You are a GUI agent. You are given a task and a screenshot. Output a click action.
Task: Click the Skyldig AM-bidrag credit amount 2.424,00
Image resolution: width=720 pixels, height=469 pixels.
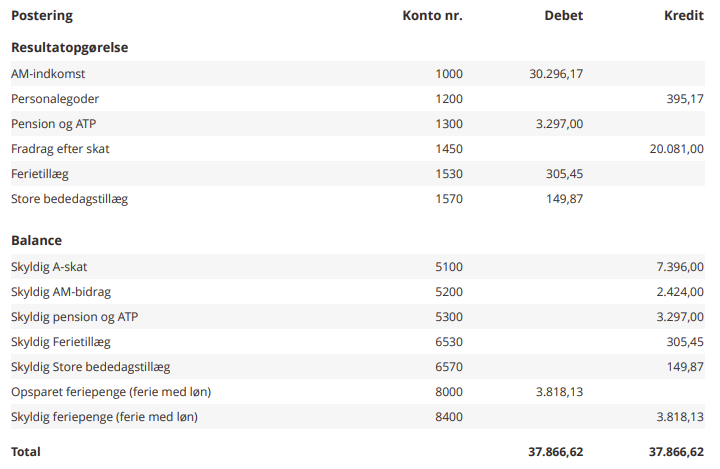(x=679, y=292)
